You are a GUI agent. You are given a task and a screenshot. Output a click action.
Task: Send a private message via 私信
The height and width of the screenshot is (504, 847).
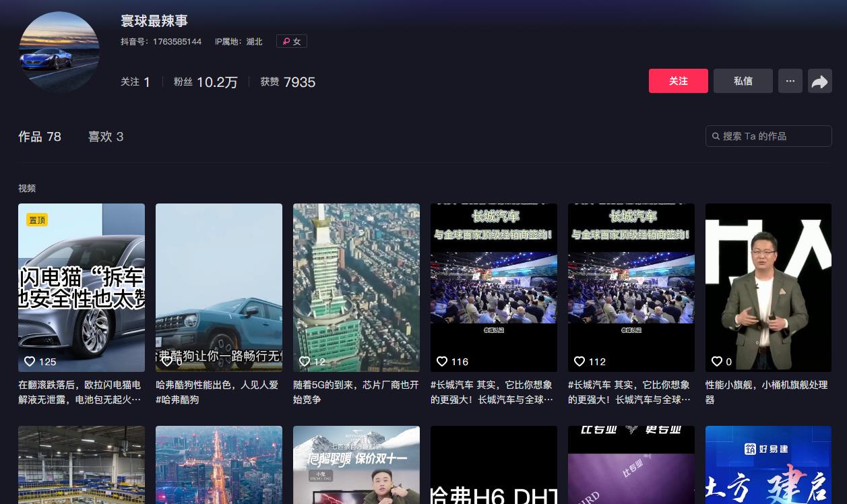tap(743, 81)
